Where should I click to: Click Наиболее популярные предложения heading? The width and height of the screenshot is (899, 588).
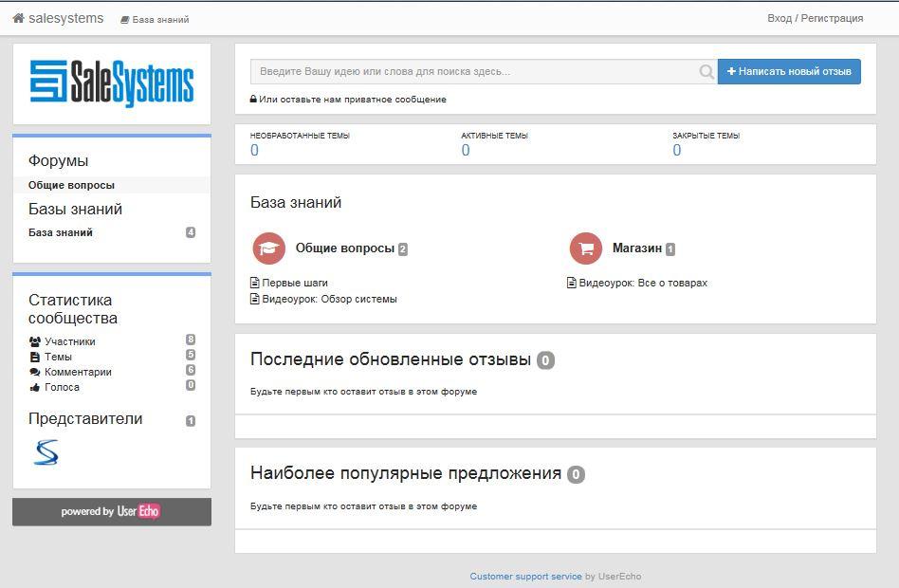406,473
